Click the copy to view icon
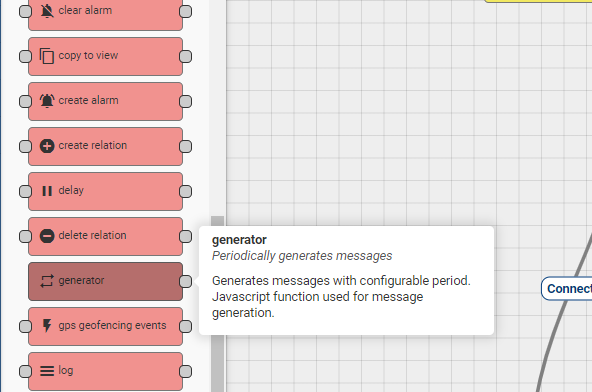The width and height of the screenshot is (592, 392). (47, 56)
